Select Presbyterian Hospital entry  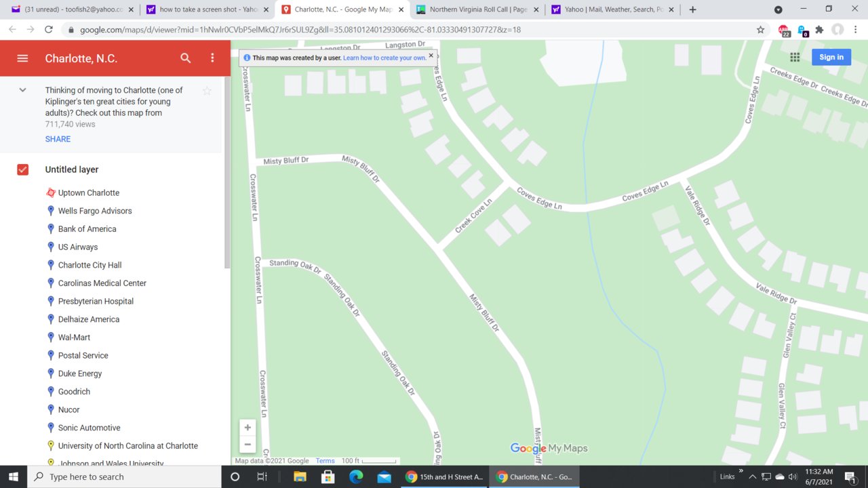click(96, 301)
